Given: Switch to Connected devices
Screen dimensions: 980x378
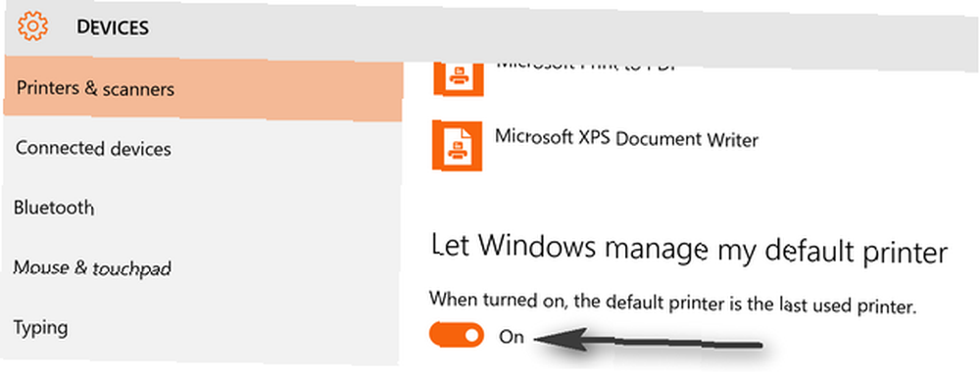Looking at the screenshot, I should click(x=203, y=149).
